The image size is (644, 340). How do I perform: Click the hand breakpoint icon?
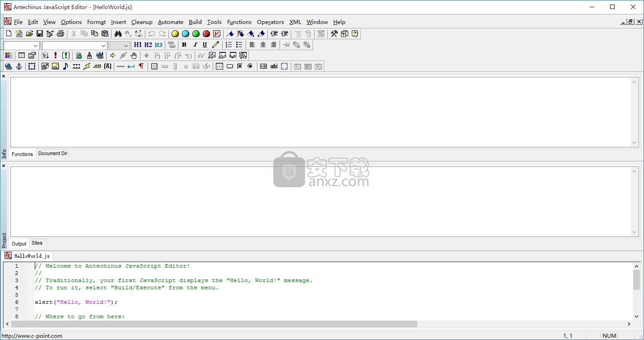point(134,56)
